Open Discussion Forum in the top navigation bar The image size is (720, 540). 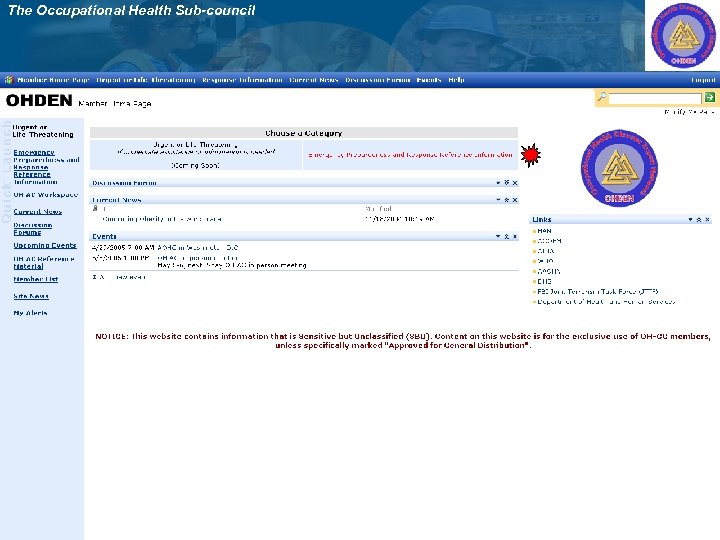click(x=377, y=80)
